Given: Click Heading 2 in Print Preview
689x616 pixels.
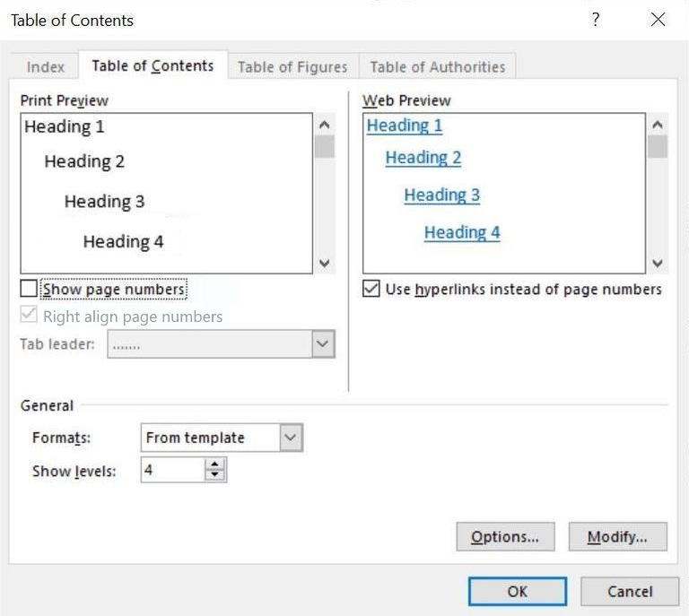Looking at the screenshot, I should pyautogui.click(x=84, y=161).
